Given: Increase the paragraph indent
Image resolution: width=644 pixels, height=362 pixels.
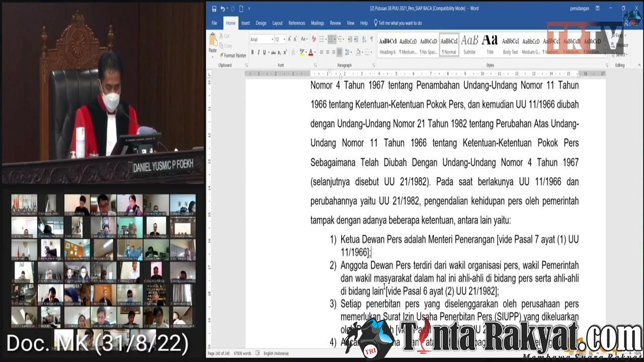Looking at the screenshot, I should pos(356,39).
